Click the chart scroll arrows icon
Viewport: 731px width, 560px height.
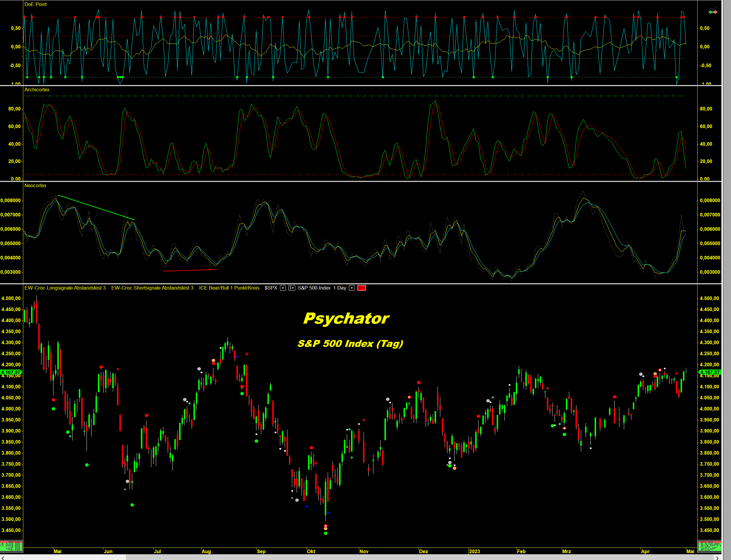coord(713,12)
